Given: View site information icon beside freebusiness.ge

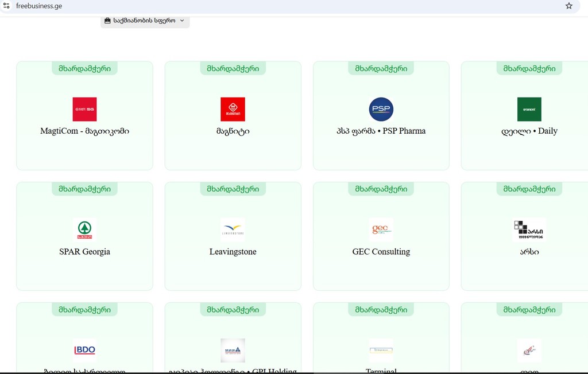Looking at the screenshot, I should click(6, 6).
